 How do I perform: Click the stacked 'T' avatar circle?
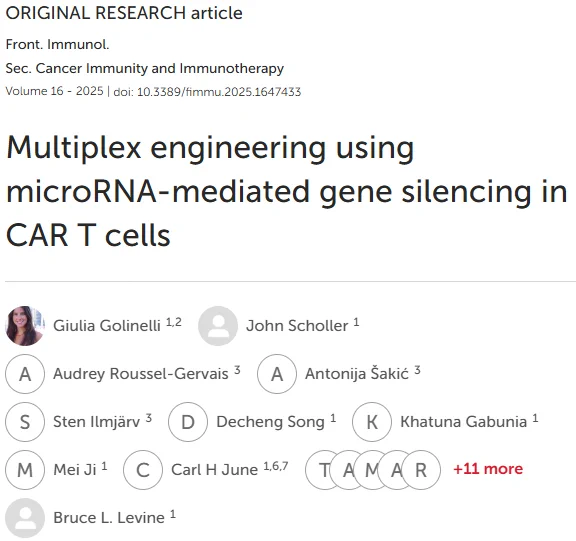(x=318, y=470)
